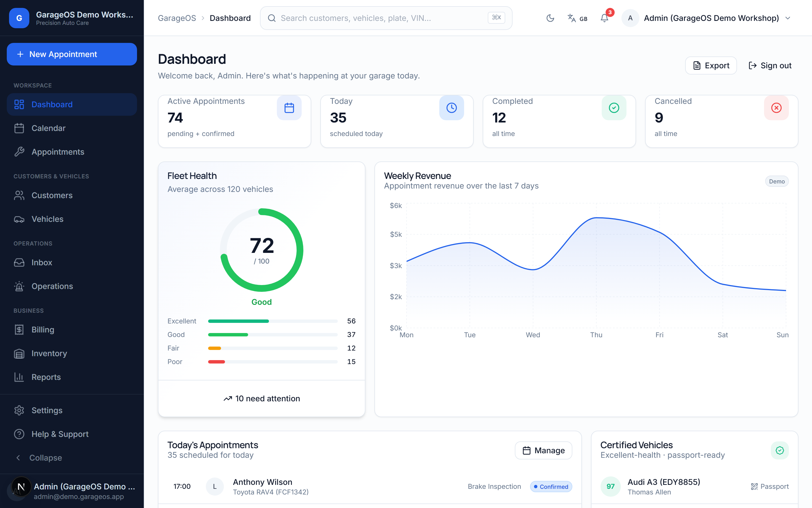Viewport: 812px width, 508px height.
Task: Open the Dashboard sidebar item
Action: point(72,104)
